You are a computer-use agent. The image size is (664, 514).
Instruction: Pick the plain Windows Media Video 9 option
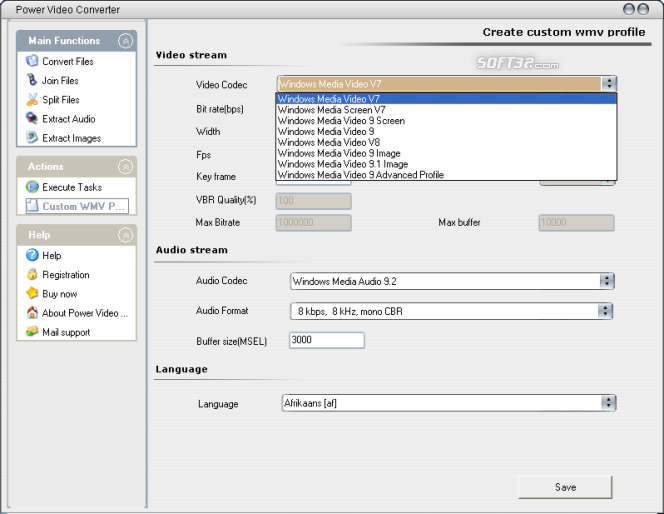pos(446,131)
